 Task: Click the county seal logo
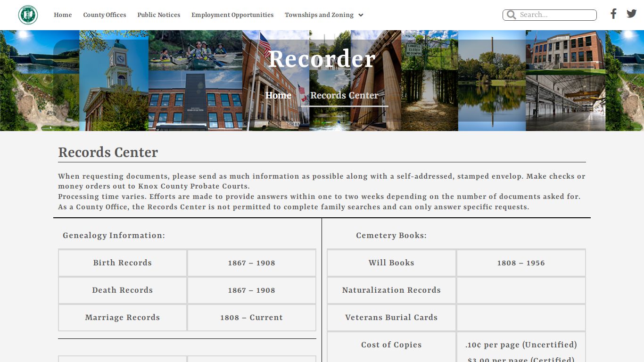point(28,15)
